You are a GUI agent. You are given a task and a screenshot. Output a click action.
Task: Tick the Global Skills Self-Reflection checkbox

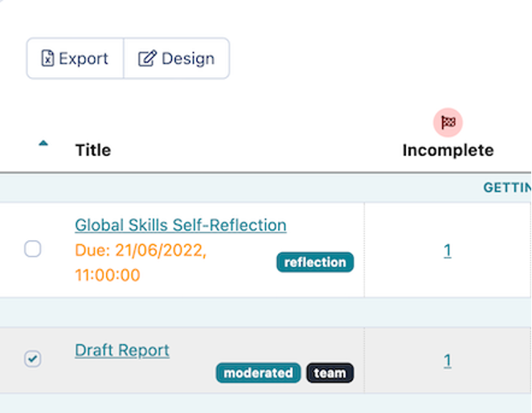33,249
